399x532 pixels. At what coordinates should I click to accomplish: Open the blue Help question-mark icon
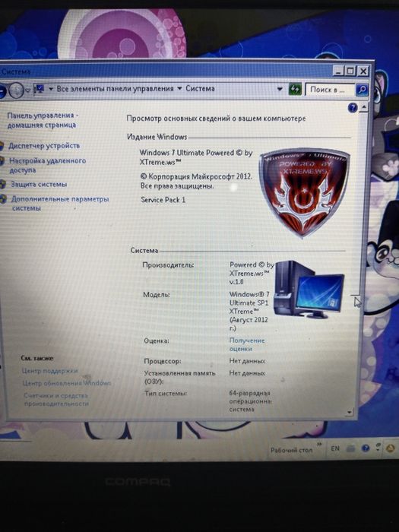click(x=353, y=108)
